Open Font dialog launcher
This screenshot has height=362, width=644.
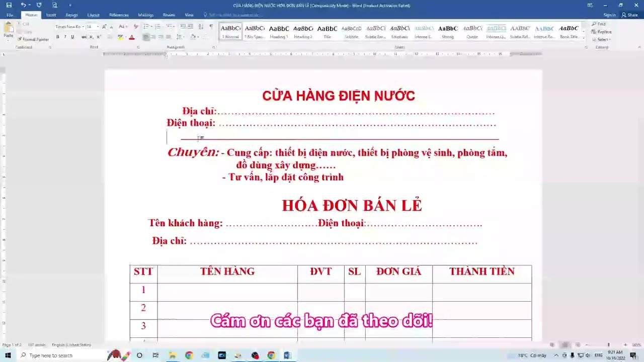(x=138, y=47)
